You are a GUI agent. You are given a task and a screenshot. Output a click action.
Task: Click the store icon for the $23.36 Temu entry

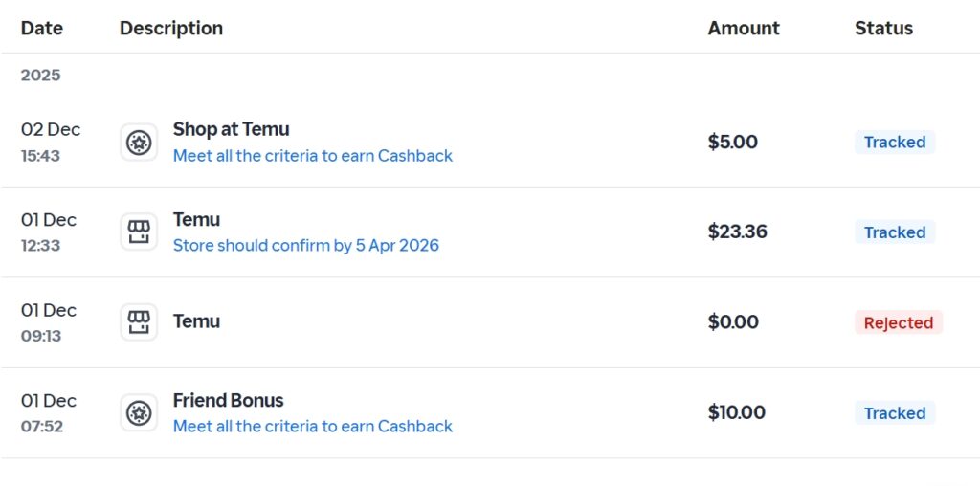[139, 232]
